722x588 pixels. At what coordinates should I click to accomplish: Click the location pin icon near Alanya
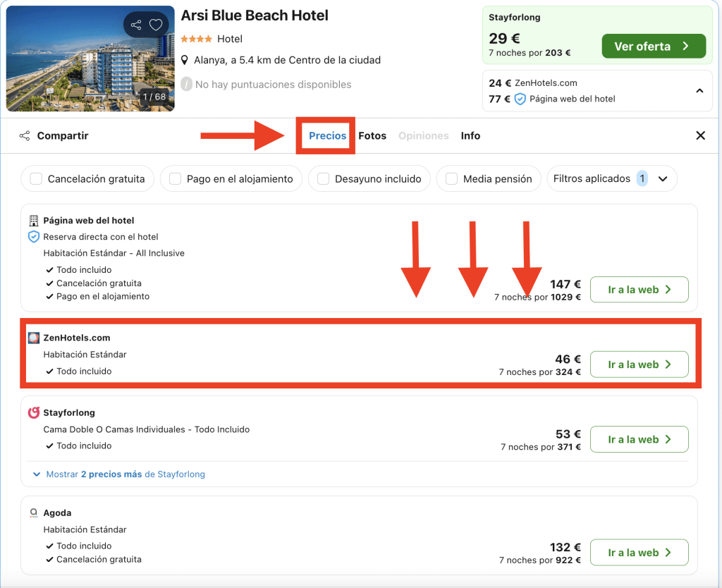pyautogui.click(x=185, y=61)
